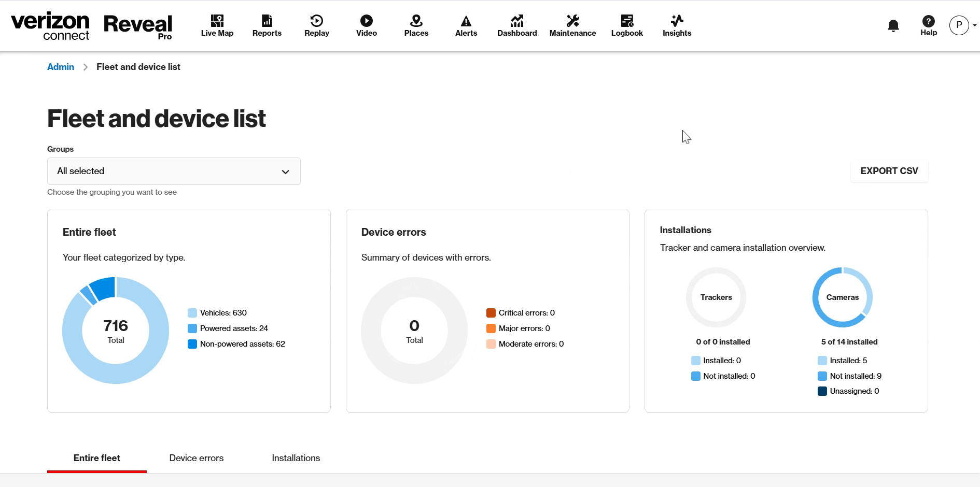Open the user profile P avatar
This screenshot has width=980, height=487.
(x=959, y=25)
